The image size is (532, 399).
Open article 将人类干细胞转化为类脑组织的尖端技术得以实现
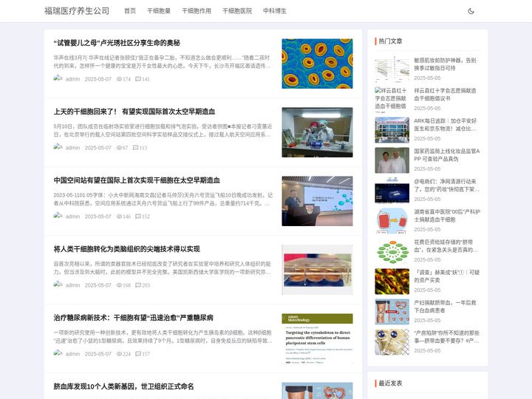tap(126, 249)
